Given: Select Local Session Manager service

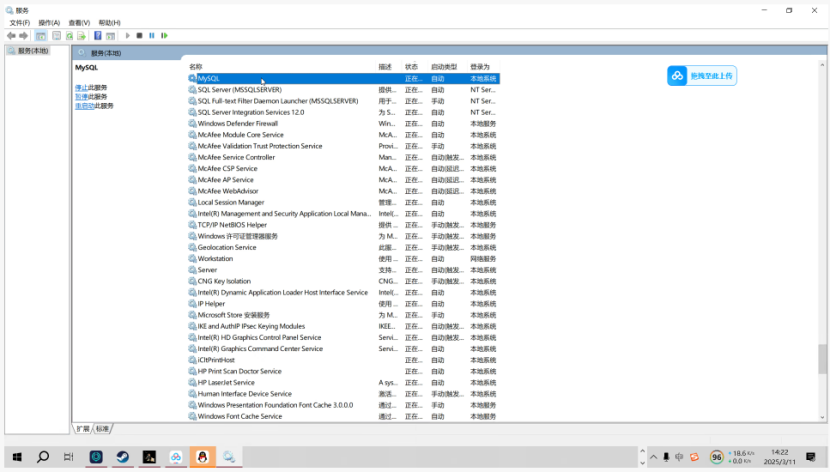Looking at the screenshot, I should coord(344,202).
